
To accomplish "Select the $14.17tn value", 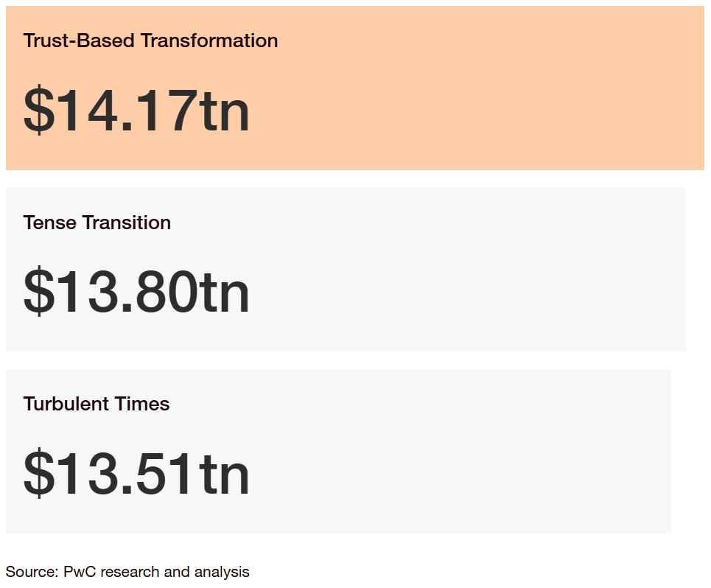I will tap(136, 111).
